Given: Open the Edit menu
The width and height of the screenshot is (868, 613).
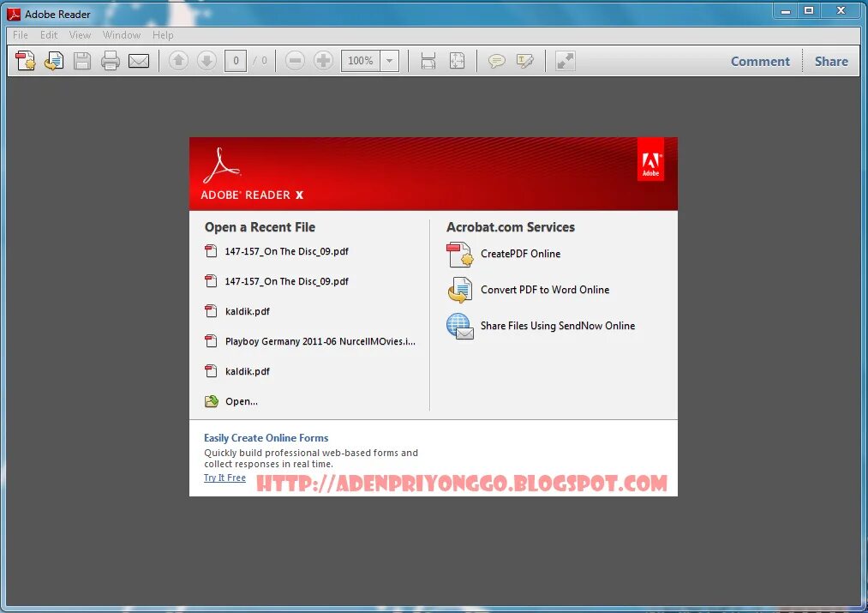Looking at the screenshot, I should tap(49, 35).
